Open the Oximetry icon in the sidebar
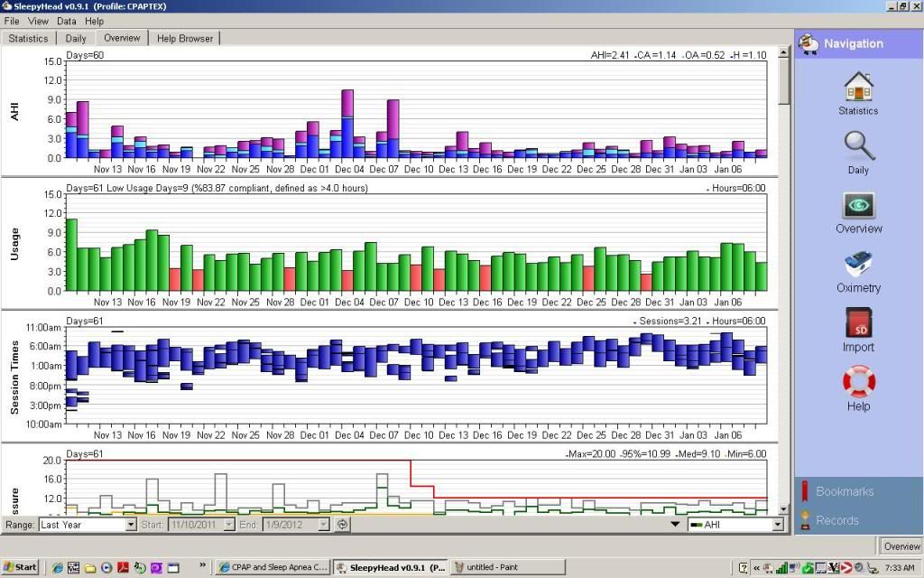Image resolution: width=924 pixels, height=578 pixels. (858, 265)
